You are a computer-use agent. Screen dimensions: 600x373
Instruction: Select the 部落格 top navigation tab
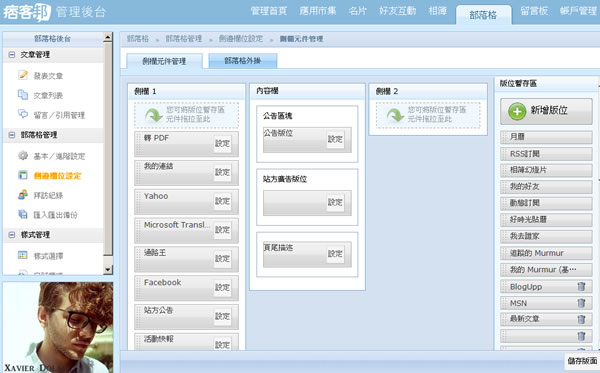(483, 15)
